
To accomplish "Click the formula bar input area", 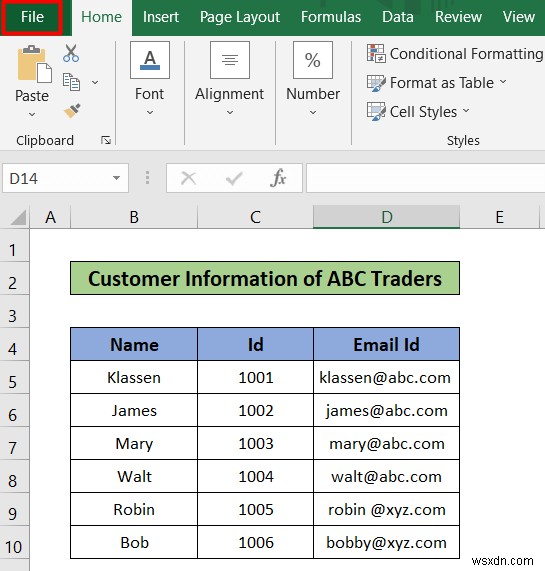I will [425, 178].
